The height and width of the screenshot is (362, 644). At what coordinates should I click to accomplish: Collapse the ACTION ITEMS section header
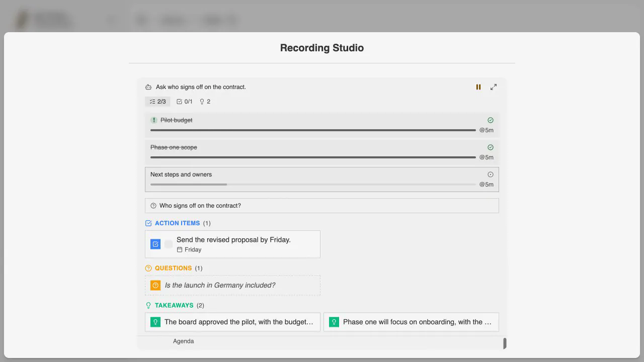tap(178, 223)
